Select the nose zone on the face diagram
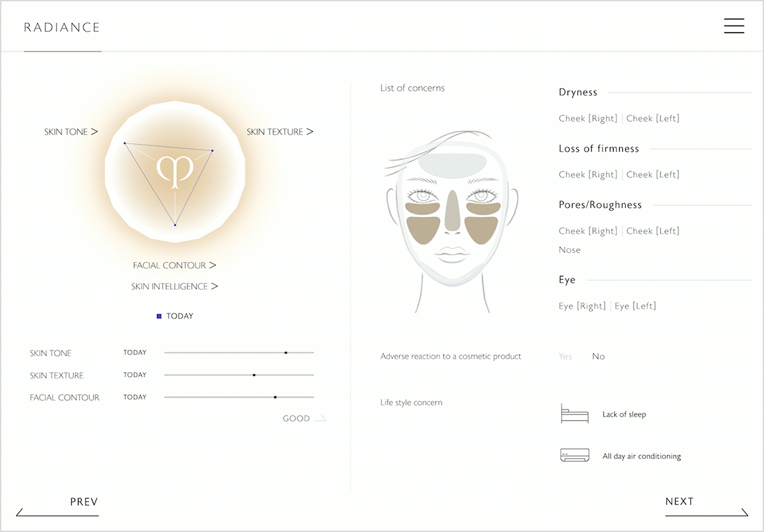This screenshot has height=532, width=764. [452, 210]
